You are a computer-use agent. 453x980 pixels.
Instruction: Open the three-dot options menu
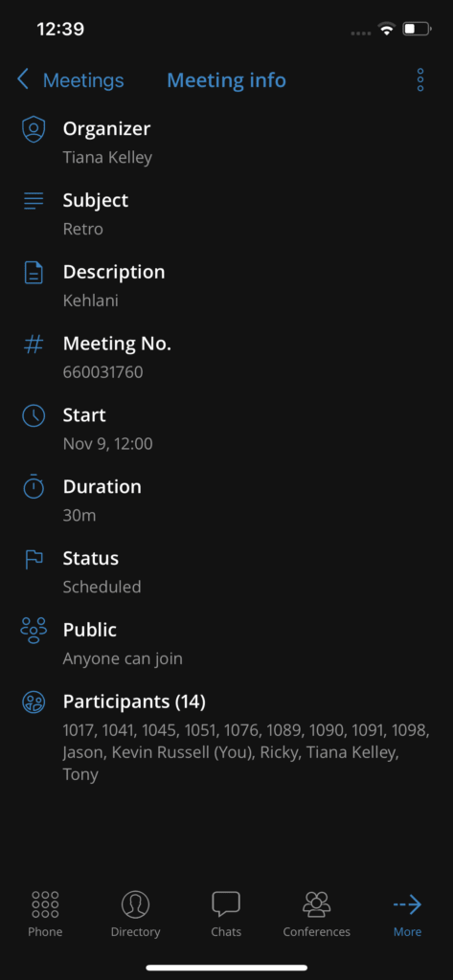(x=419, y=80)
